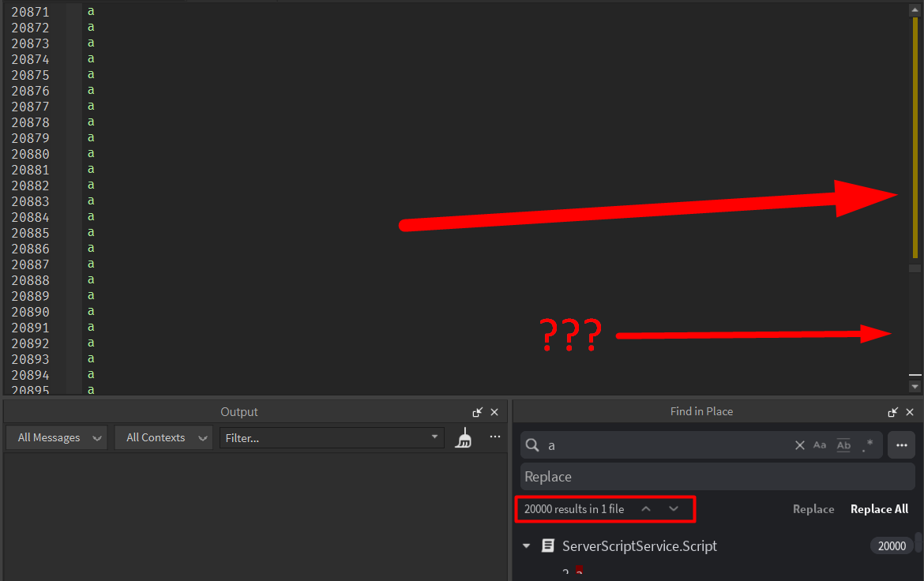Go to previous search result arrow
Image resolution: width=924 pixels, height=581 pixels.
click(646, 509)
